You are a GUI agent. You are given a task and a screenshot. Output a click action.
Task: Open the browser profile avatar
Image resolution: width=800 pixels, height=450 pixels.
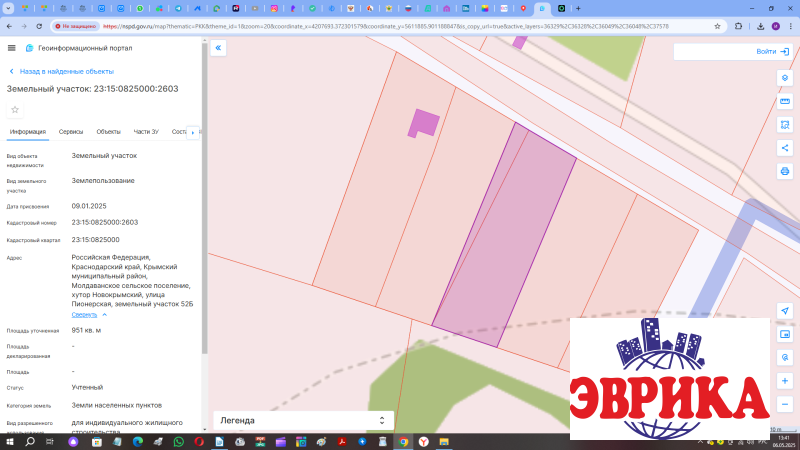coord(776,26)
